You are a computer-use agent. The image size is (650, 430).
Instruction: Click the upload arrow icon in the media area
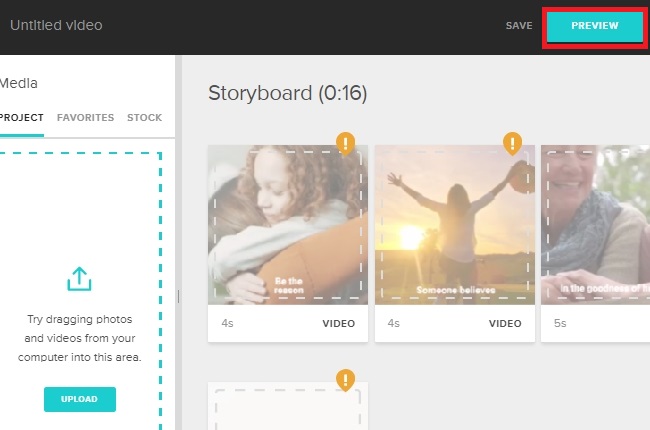pyautogui.click(x=80, y=280)
